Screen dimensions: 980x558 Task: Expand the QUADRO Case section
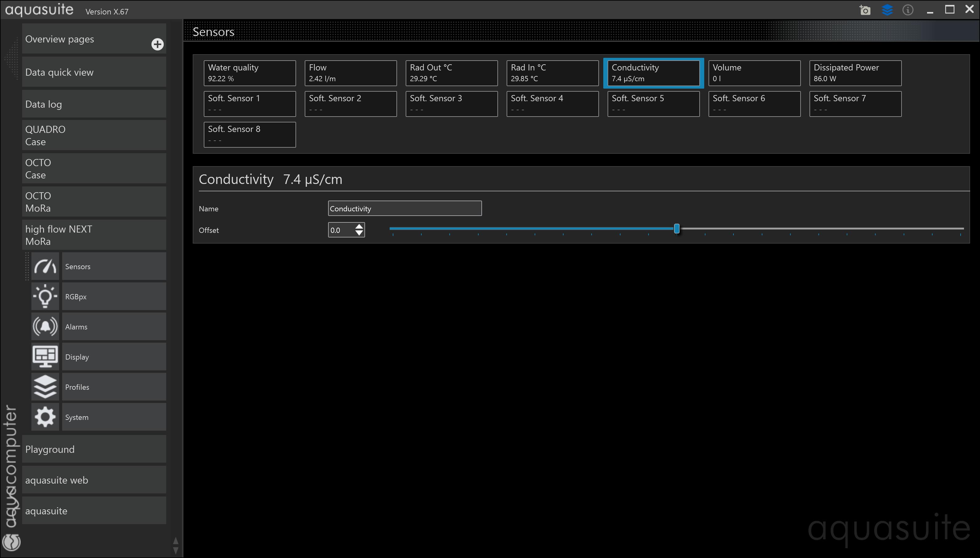pos(94,135)
